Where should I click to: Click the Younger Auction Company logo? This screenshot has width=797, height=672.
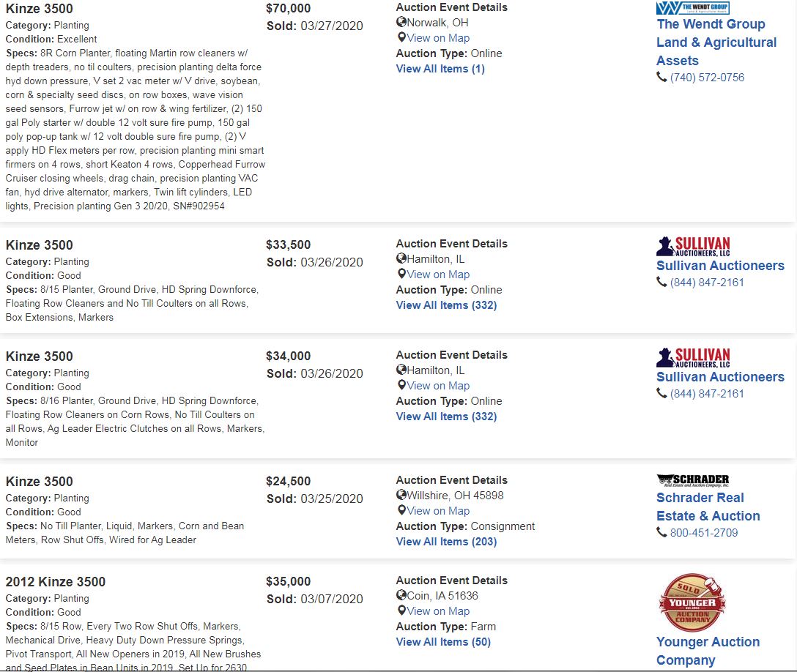(x=692, y=602)
